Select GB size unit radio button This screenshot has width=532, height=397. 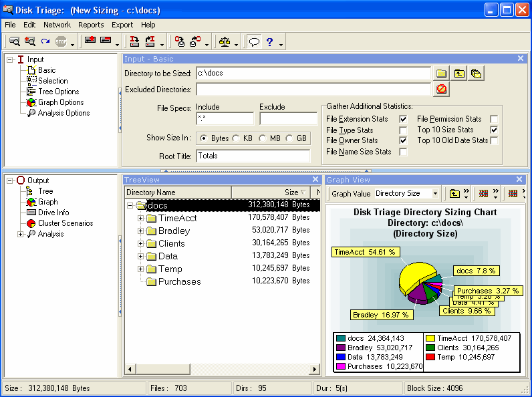tap(289, 138)
